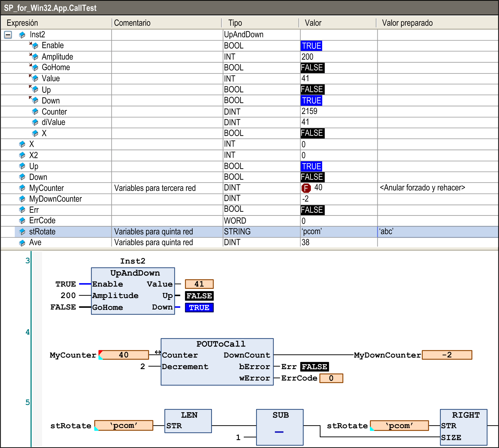Select the variable icon next to X2

[22, 155]
